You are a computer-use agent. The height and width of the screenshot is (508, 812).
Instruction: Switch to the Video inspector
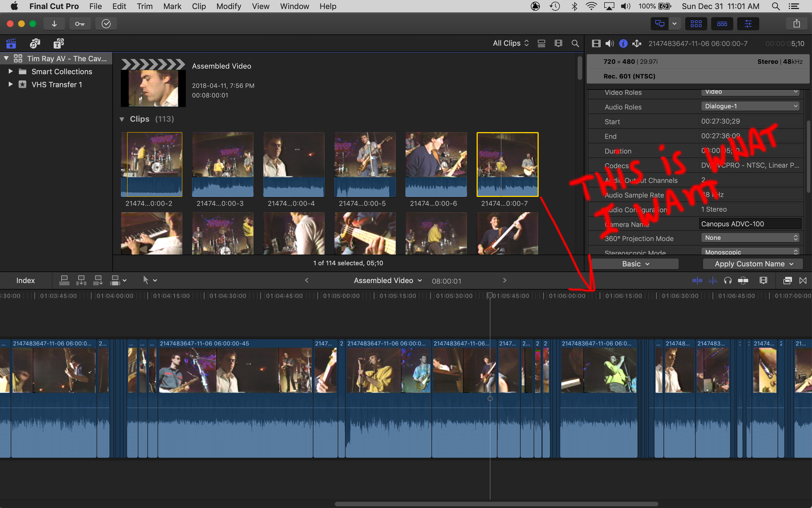pos(596,43)
